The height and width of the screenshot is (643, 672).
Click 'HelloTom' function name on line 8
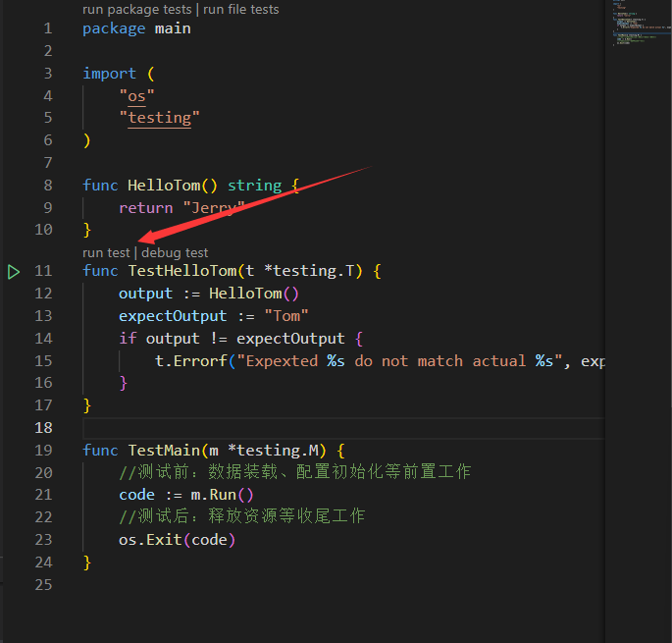(x=164, y=186)
